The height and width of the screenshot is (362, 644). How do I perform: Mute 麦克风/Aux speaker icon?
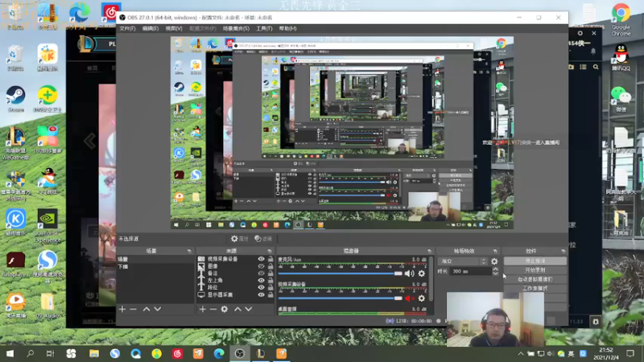(410, 274)
